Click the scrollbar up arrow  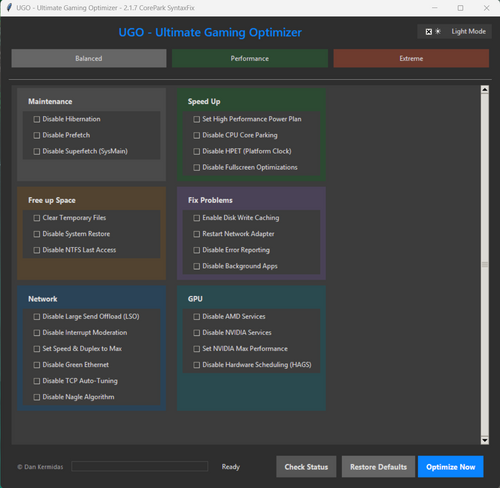(x=485, y=89)
